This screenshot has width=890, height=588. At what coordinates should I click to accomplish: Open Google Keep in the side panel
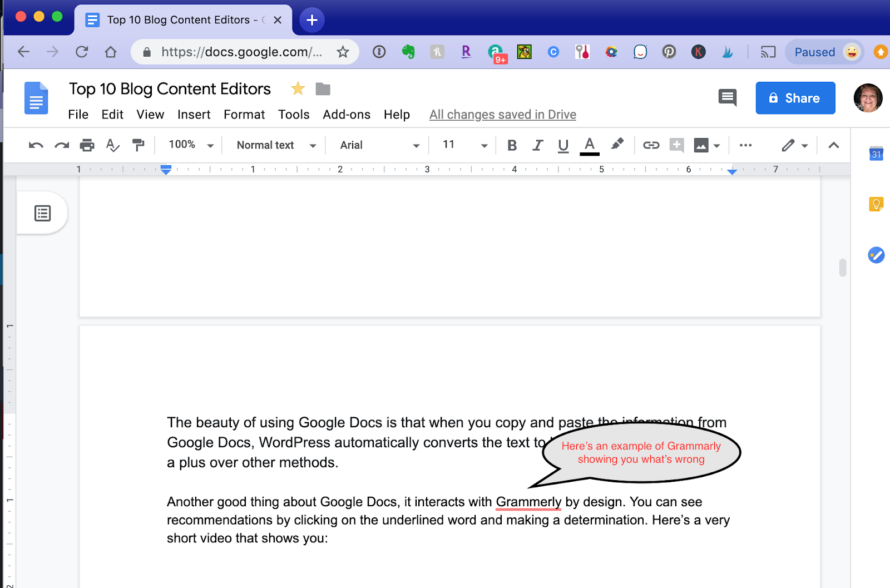tap(876, 204)
